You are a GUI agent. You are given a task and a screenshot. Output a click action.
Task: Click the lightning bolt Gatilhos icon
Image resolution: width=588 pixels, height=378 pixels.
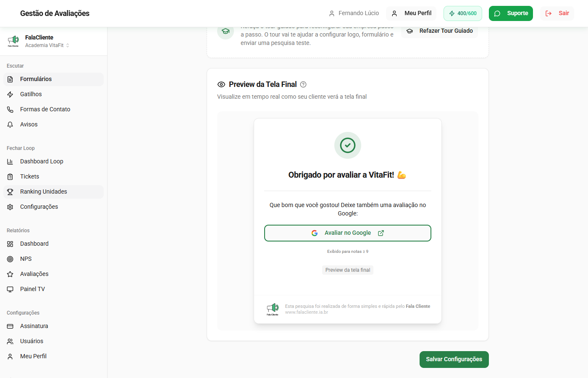10,94
